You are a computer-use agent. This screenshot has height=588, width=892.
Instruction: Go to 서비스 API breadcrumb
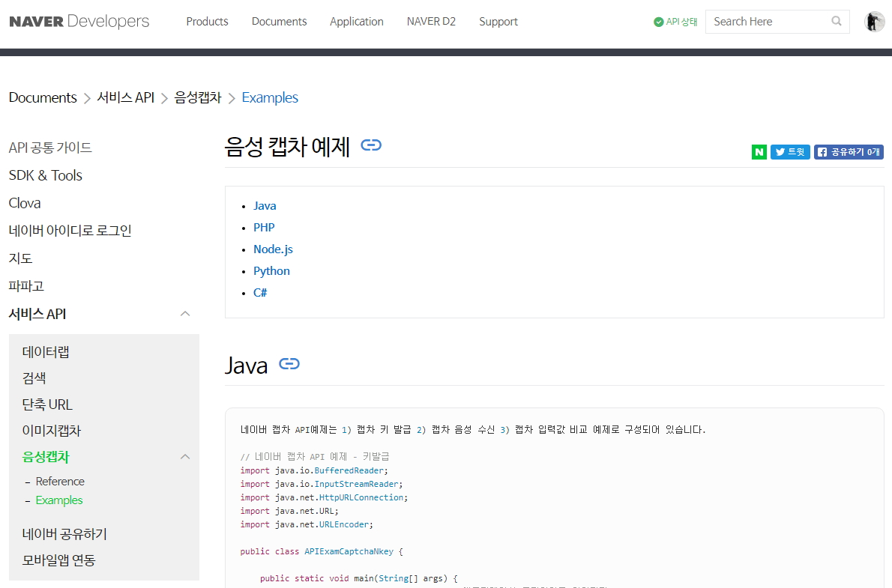[126, 98]
